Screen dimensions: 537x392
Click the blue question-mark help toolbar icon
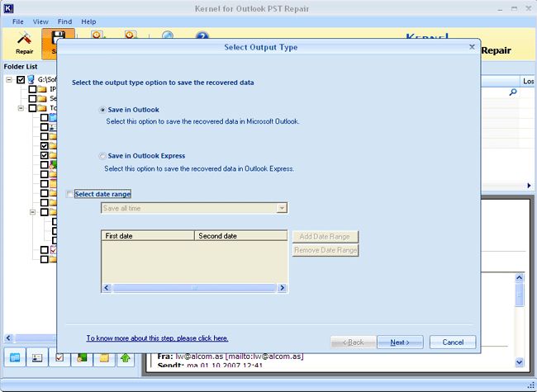click(x=202, y=35)
